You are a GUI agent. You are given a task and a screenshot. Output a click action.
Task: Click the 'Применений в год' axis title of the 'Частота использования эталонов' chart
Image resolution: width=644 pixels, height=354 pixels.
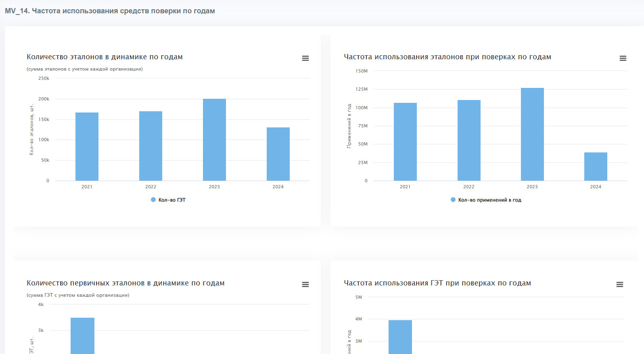349,126
